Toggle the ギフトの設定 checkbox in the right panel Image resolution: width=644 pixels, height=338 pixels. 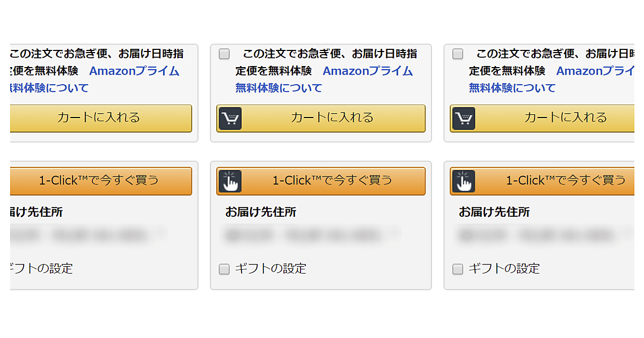458,269
